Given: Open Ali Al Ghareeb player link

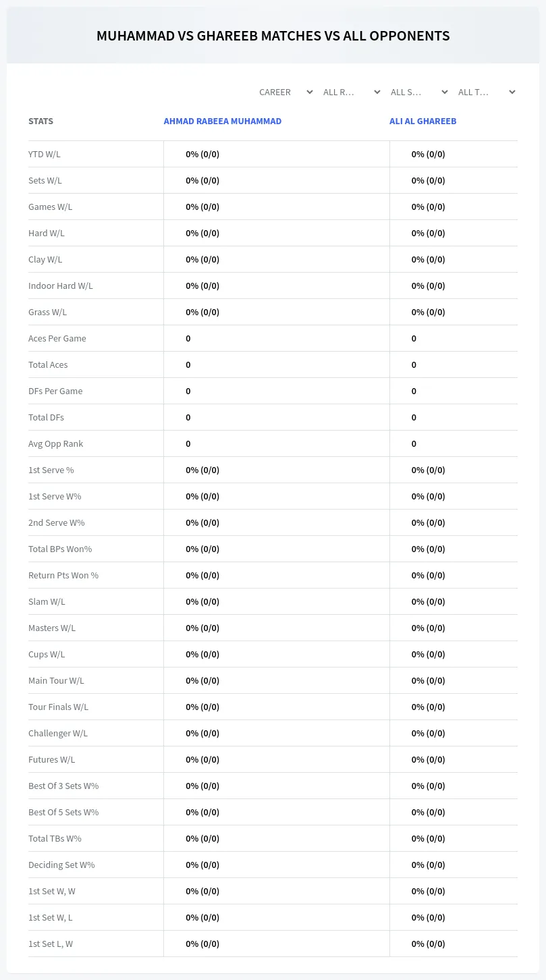Looking at the screenshot, I should (x=423, y=121).
